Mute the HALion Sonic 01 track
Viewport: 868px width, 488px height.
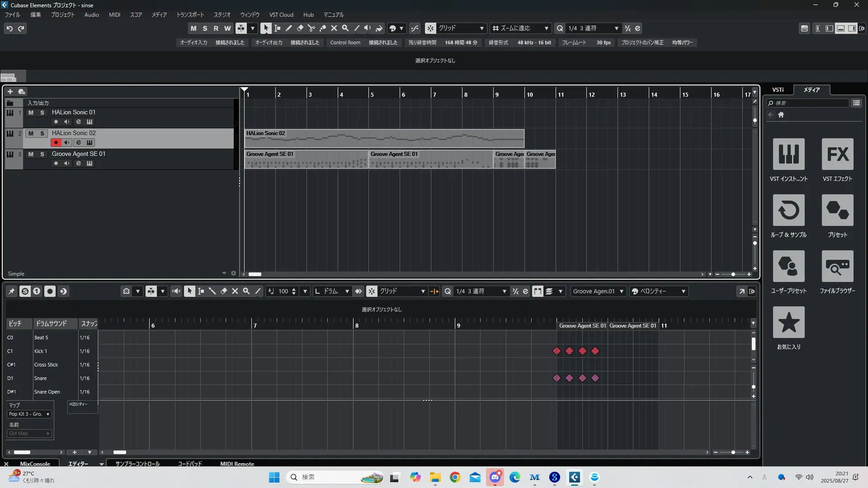click(x=31, y=113)
